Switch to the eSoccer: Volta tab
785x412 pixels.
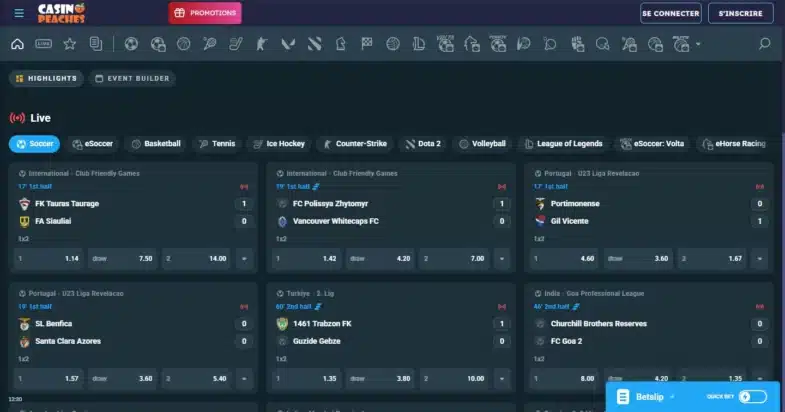[652, 144]
